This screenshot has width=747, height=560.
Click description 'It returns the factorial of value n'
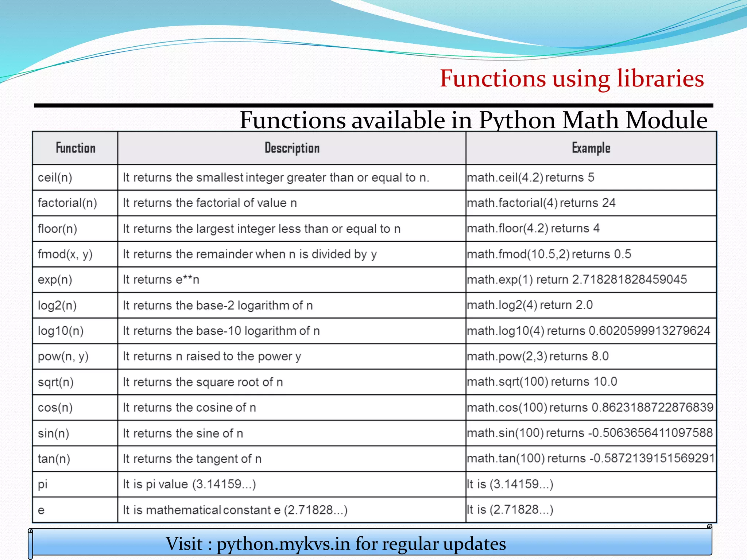pos(210,203)
